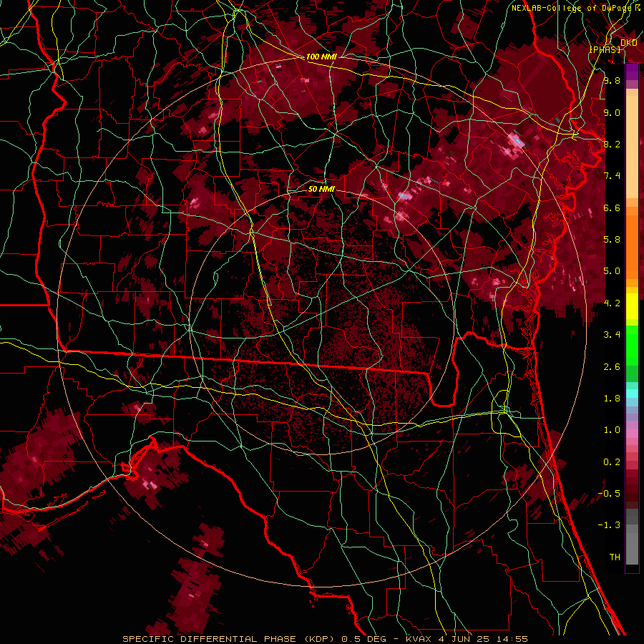Image resolution: width=644 pixels, height=644 pixels.
Task: Select the yellow segment of the color bar
Action: [x=632, y=306]
